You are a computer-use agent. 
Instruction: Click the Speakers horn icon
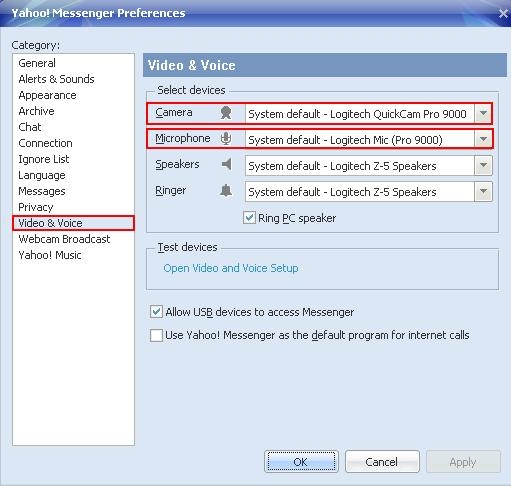pos(227,164)
